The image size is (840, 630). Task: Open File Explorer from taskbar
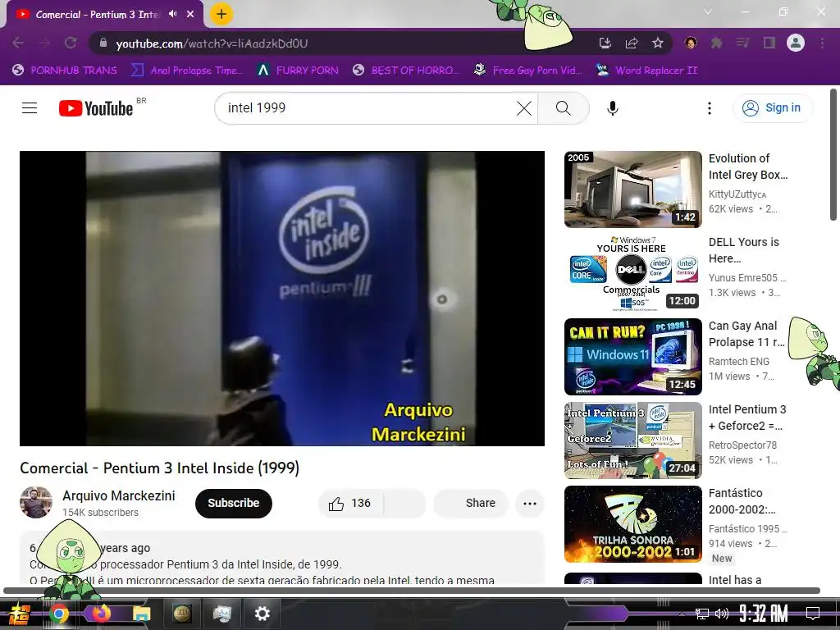[x=142, y=614]
